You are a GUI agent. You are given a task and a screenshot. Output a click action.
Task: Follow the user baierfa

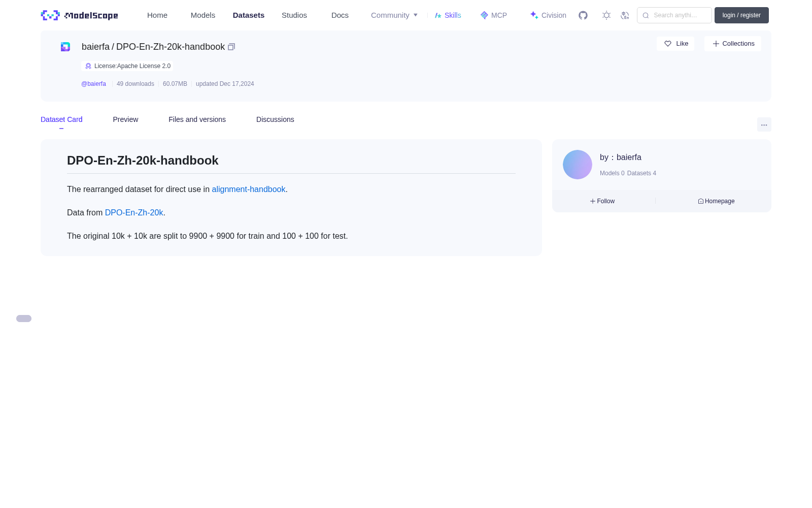tap(602, 201)
